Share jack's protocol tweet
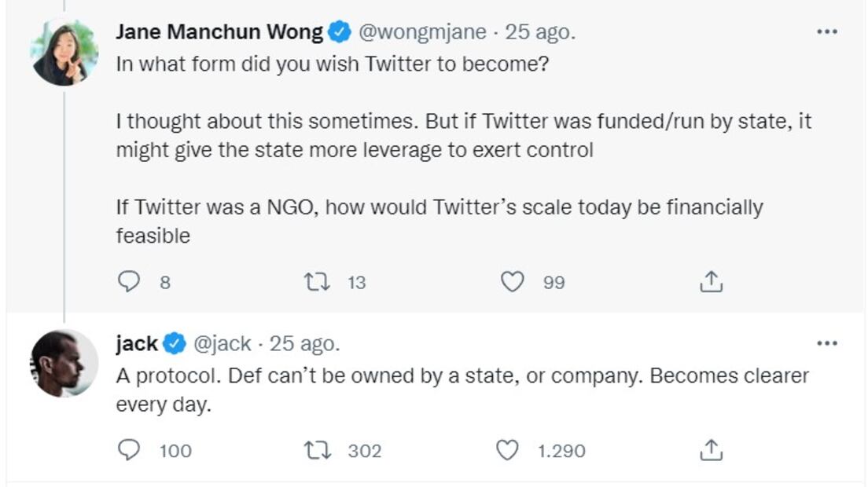Screen dimensions: 868x487 (710, 450)
